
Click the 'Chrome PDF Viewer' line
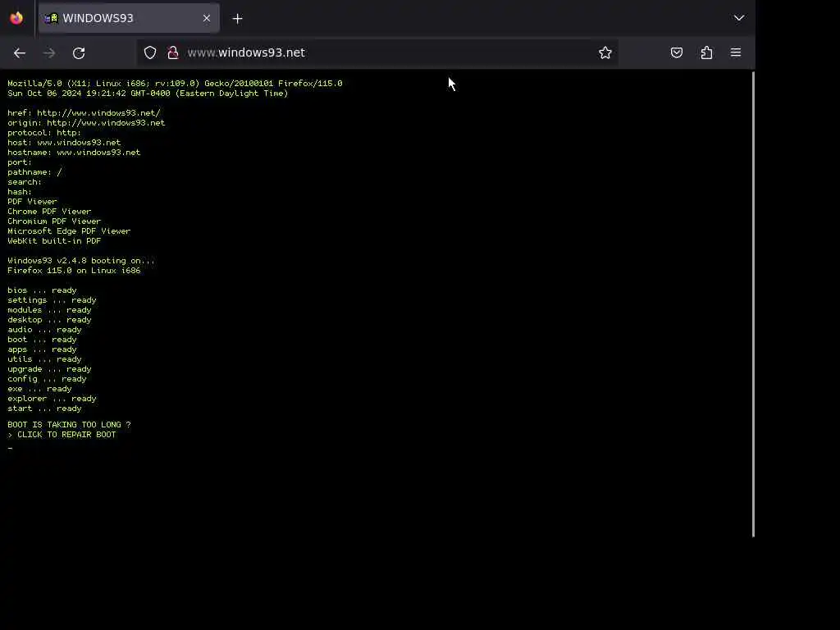[49, 211]
